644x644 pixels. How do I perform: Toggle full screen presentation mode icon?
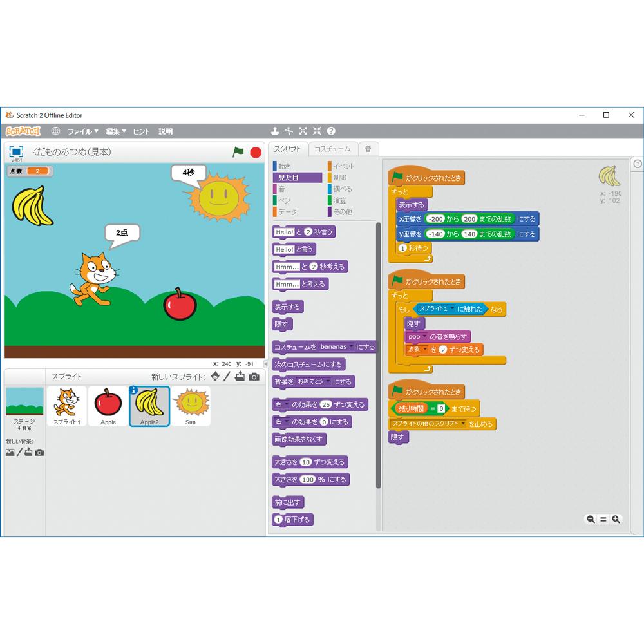[17, 151]
